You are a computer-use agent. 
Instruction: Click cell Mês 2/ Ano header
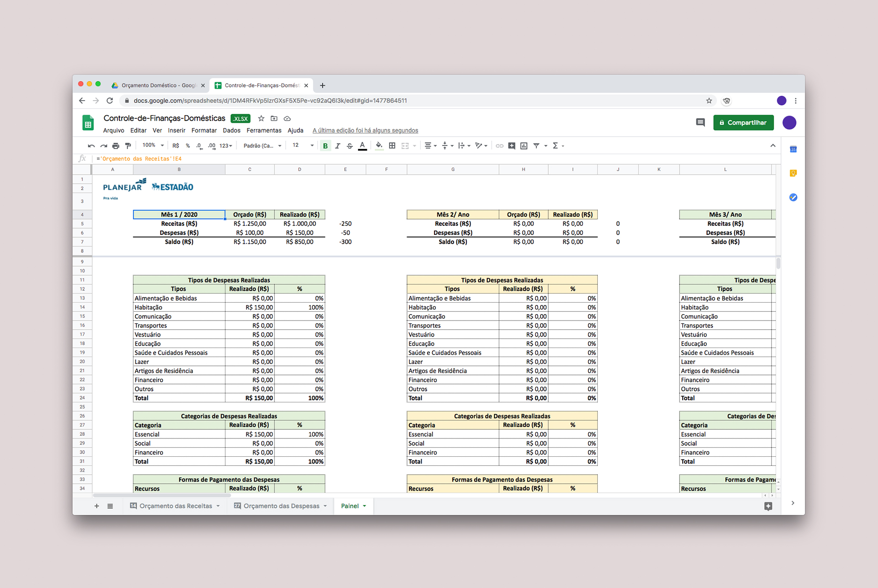(452, 214)
